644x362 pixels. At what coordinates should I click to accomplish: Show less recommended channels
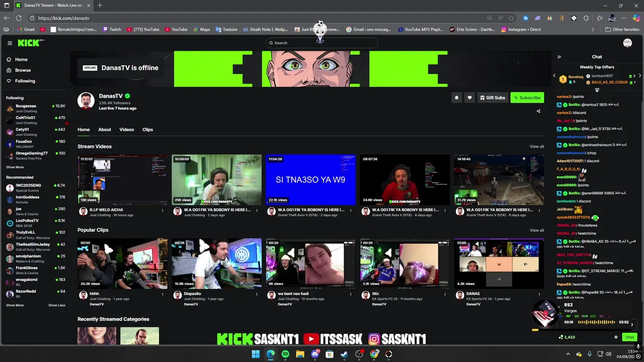click(x=57, y=305)
